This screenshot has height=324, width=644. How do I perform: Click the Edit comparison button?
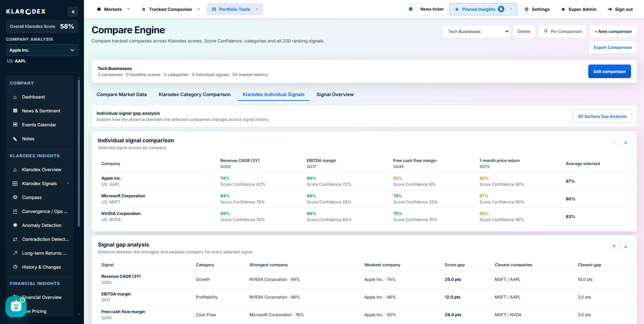tap(610, 71)
